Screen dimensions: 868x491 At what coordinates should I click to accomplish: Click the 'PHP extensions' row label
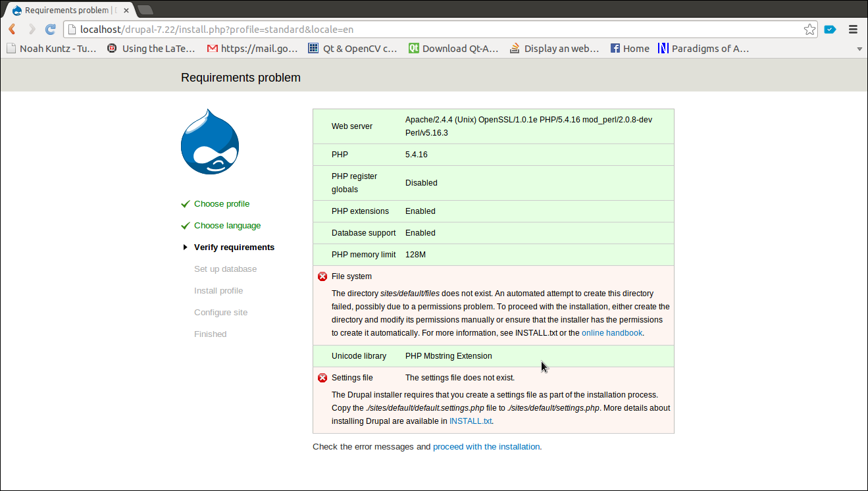(361, 211)
